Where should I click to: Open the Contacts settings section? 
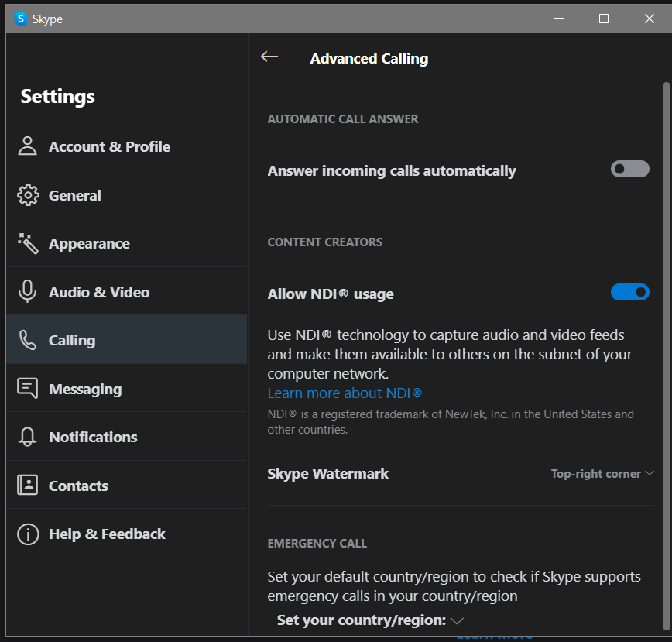pyautogui.click(x=127, y=485)
